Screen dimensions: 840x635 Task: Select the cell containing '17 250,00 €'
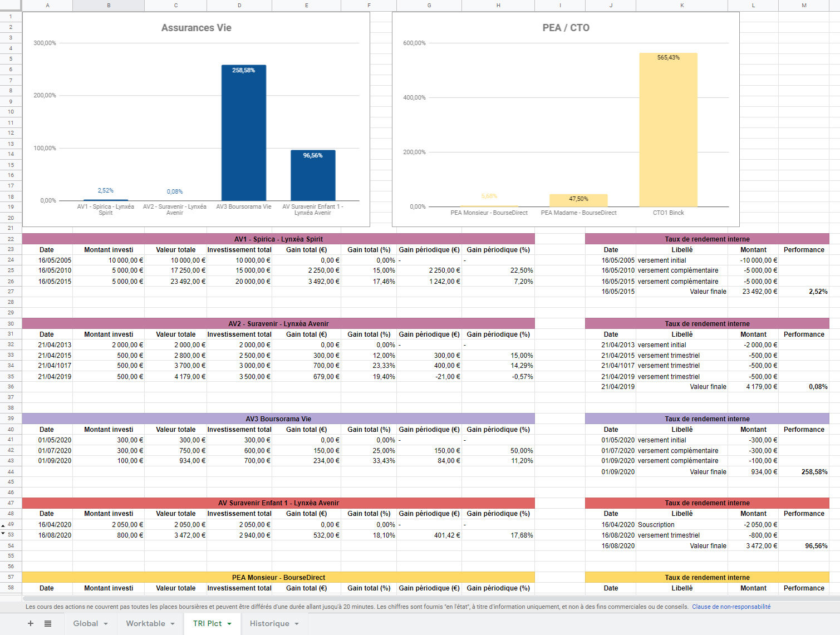175,270
